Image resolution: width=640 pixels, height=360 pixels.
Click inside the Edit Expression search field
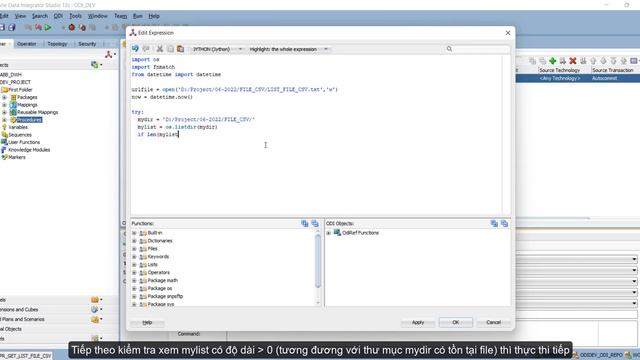pyautogui.click(x=482, y=49)
